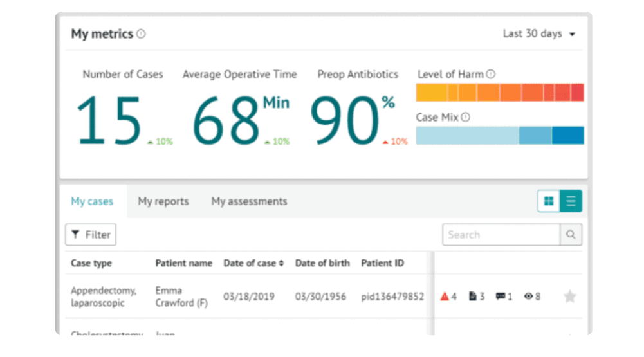The image size is (644, 357).
Task: Switch to list view
Action: (x=571, y=201)
